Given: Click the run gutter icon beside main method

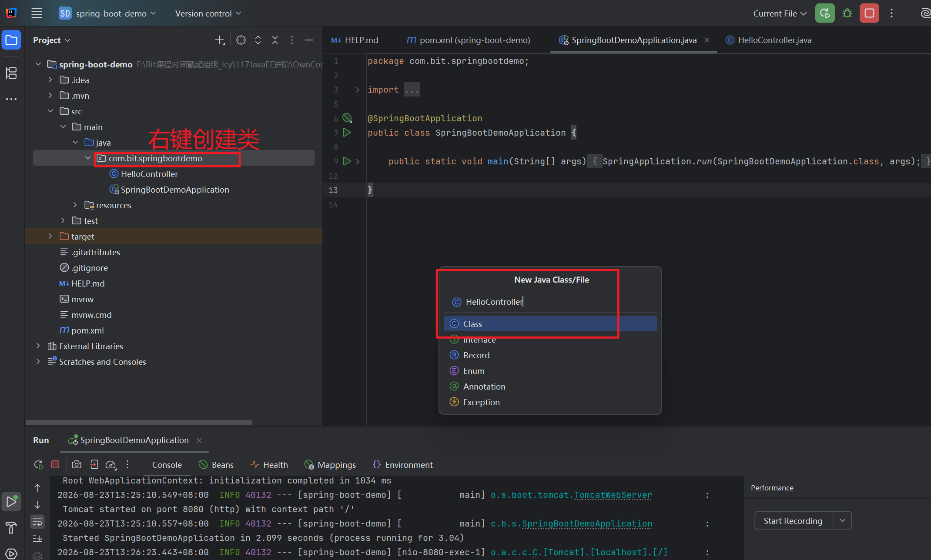Looking at the screenshot, I should pos(347,161).
